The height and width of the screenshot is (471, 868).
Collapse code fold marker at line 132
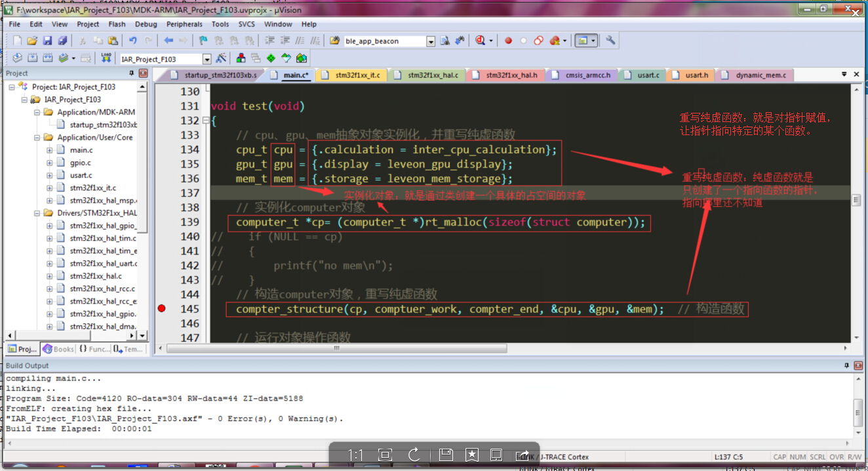coord(206,121)
